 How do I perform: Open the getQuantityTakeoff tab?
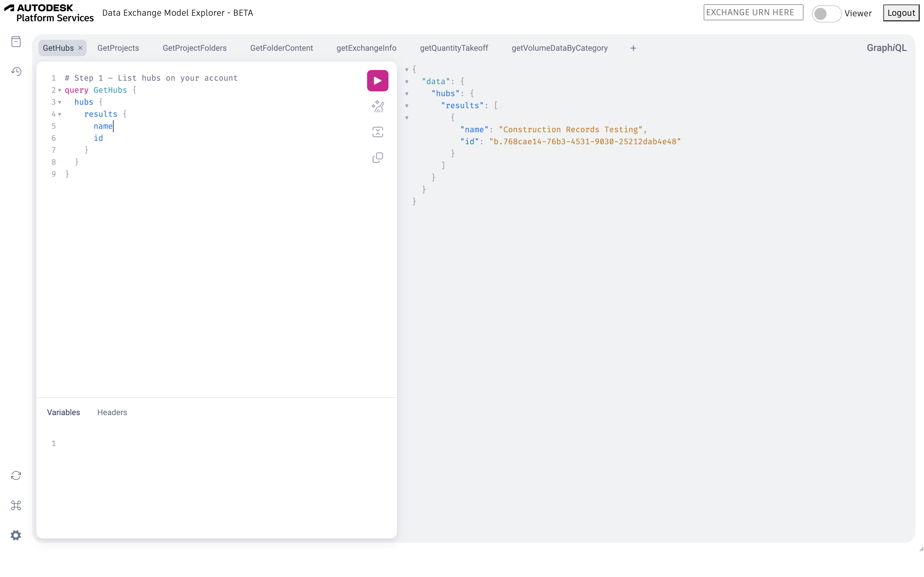(454, 48)
